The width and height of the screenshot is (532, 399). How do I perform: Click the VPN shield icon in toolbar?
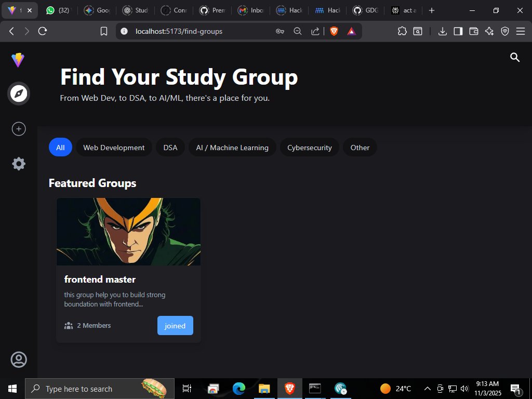pyautogui.click(x=505, y=31)
